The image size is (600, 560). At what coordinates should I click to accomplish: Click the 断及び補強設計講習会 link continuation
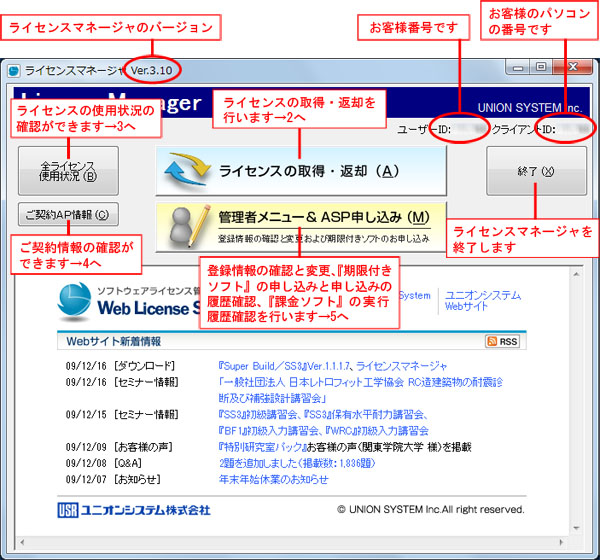coord(272,398)
